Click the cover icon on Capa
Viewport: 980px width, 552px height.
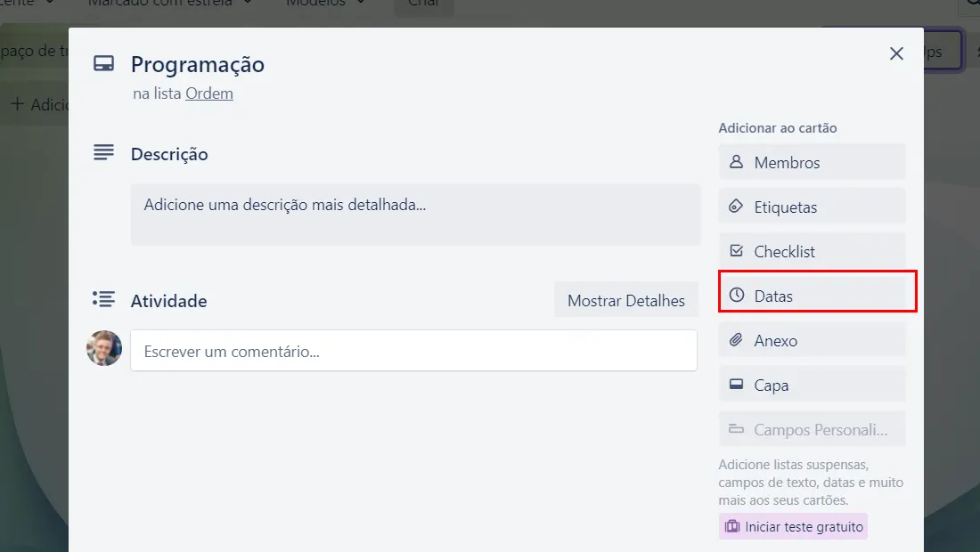click(736, 384)
